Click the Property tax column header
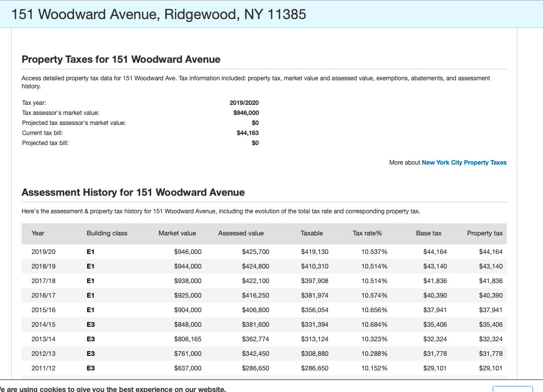The image size is (543, 392). (484, 233)
